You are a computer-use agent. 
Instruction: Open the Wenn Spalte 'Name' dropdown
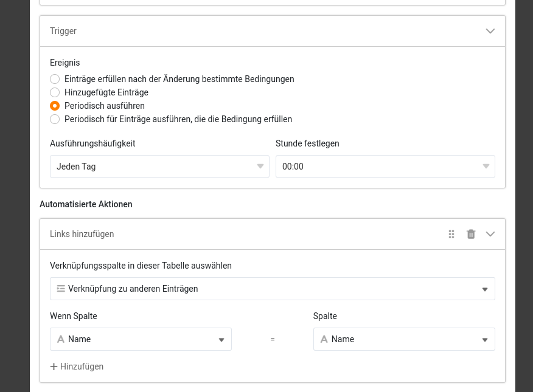point(141,339)
